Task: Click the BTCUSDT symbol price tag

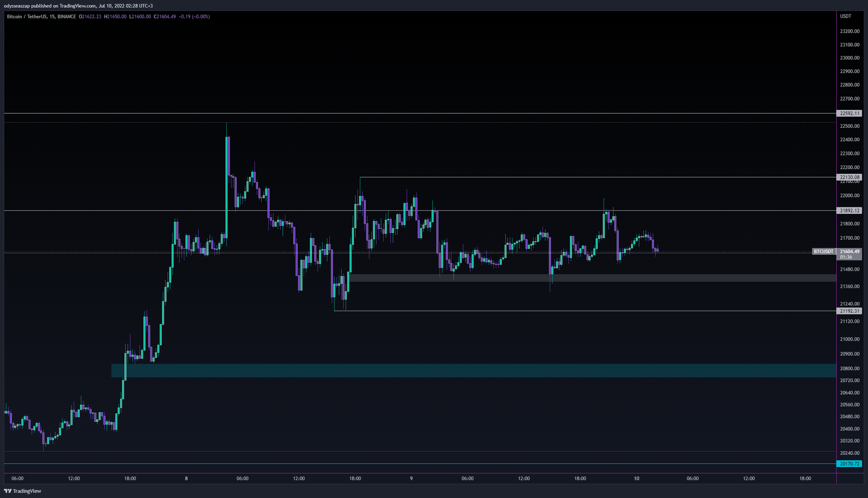Action: (x=823, y=252)
